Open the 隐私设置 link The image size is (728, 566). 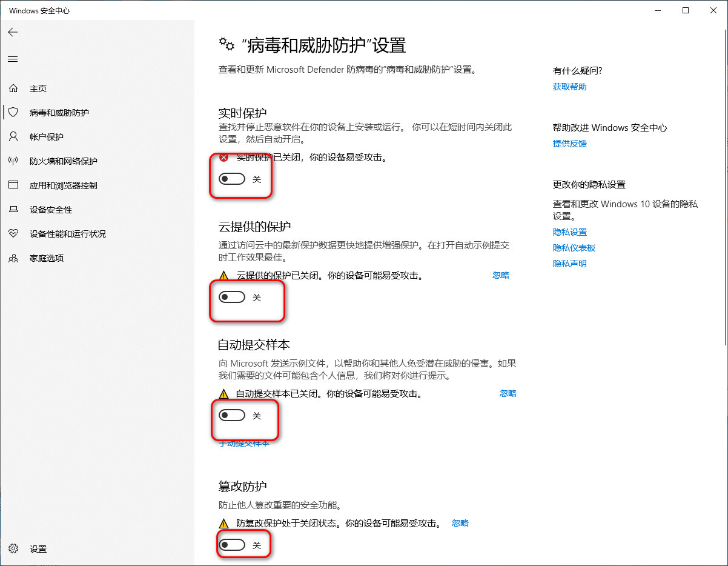(569, 232)
